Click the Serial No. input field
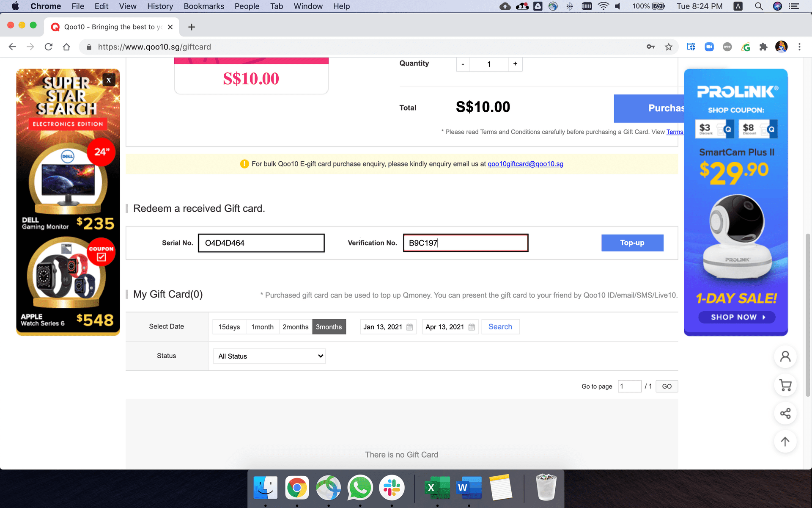 (261, 243)
